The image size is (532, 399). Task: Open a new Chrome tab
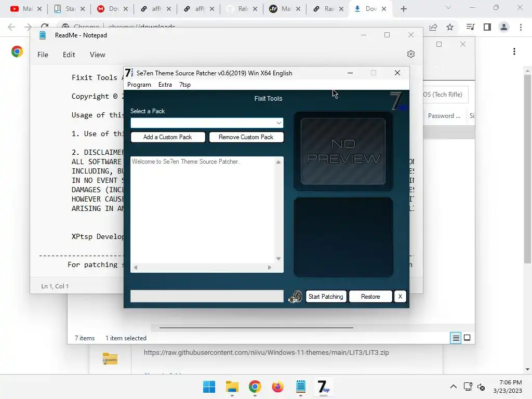(403, 9)
